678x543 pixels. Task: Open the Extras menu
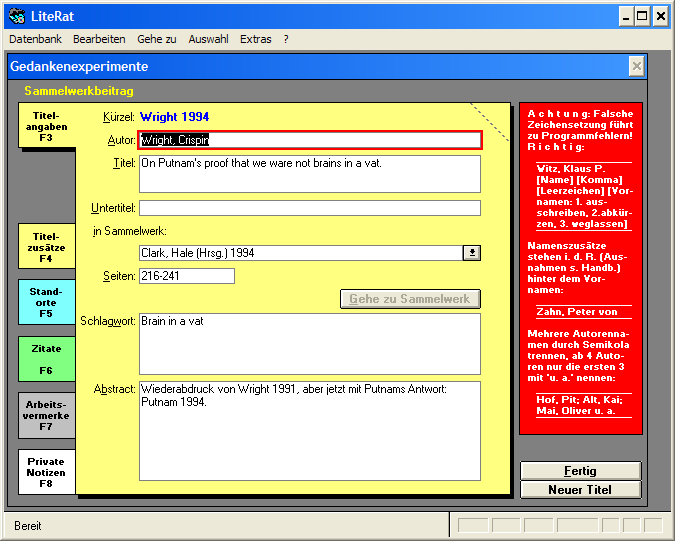click(255, 39)
